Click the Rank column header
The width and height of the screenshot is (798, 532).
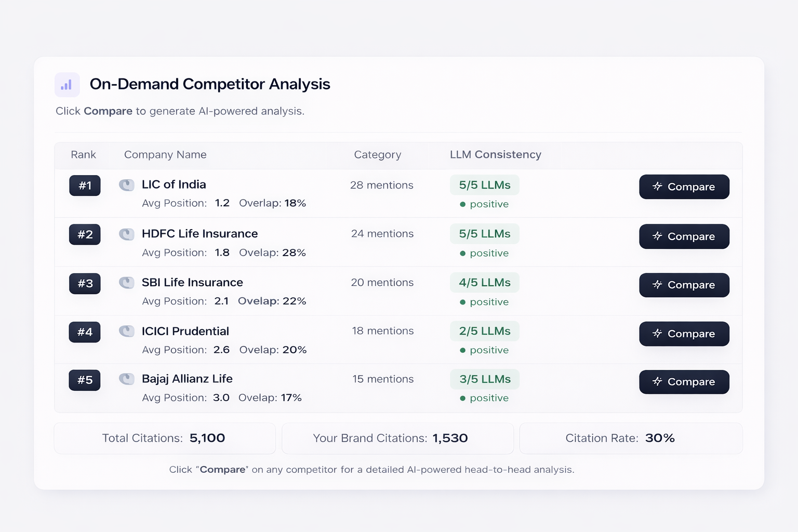tap(83, 155)
